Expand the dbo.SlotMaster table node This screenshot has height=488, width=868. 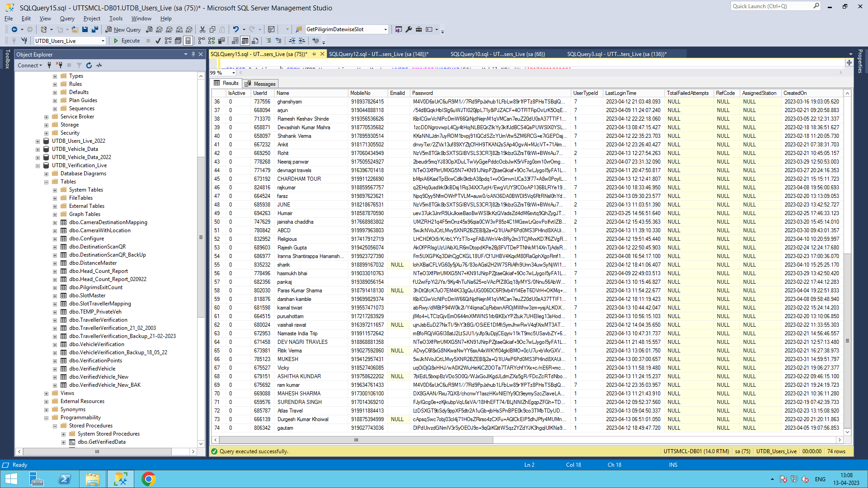point(55,296)
